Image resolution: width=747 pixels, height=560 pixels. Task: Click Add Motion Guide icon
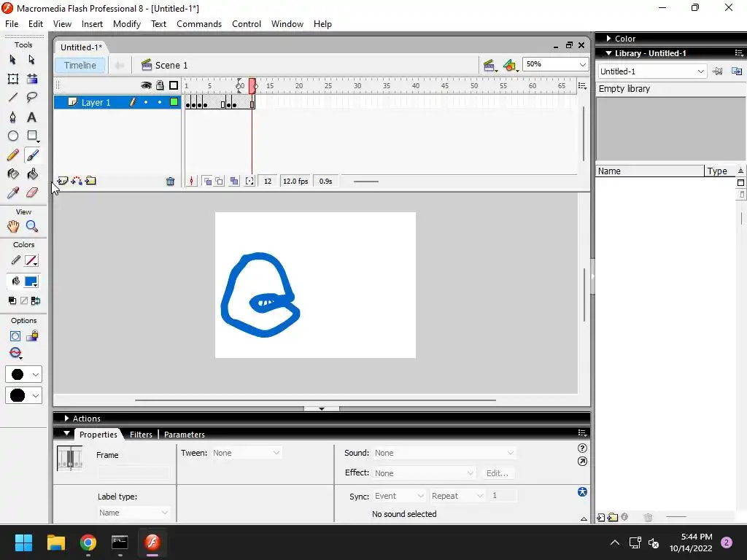[x=77, y=181]
